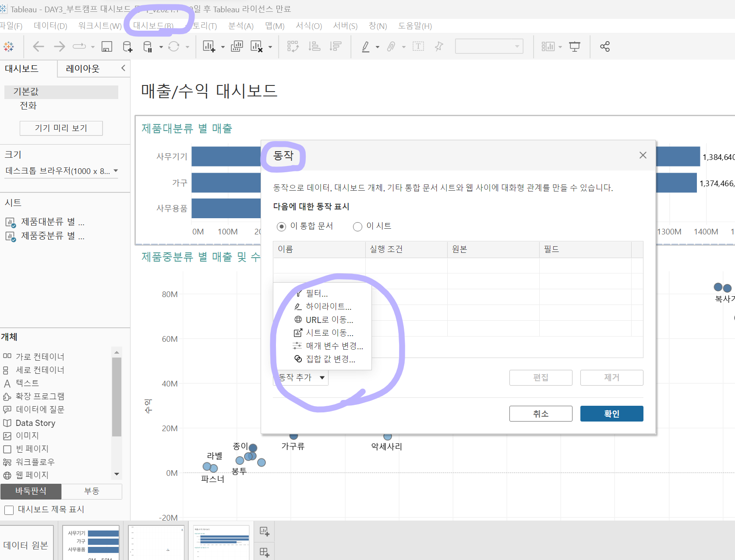Open the pause auto updates dropdown arrow
Viewport: 735px width, 560px height.
(x=161, y=47)
